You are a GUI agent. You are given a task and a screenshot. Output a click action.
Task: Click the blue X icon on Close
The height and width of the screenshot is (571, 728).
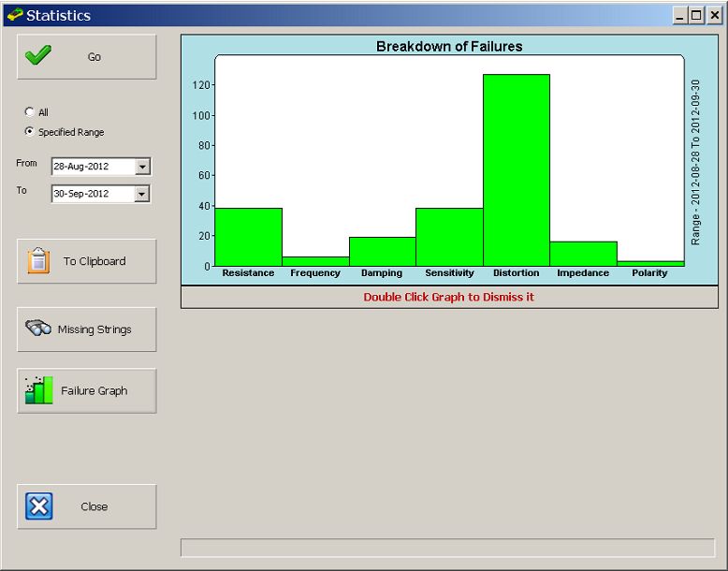(x=38, y=506)
